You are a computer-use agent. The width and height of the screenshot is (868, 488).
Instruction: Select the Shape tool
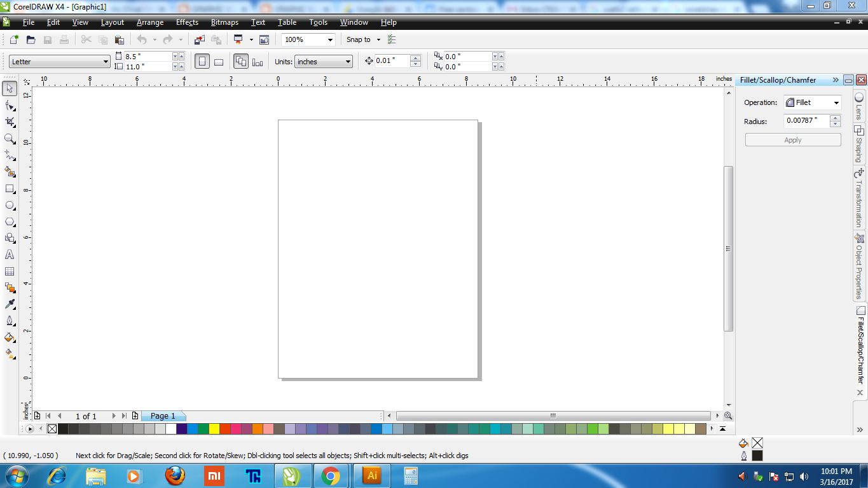tap(10, 105)
